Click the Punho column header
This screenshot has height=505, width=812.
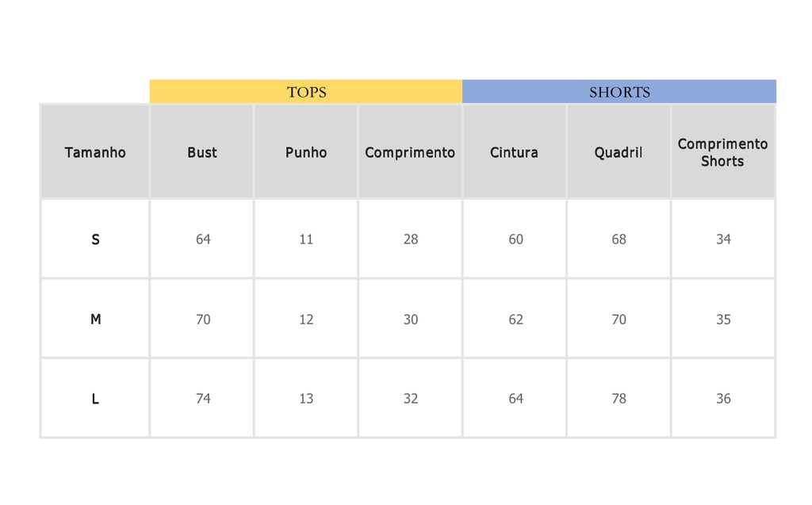pos(306,151)
